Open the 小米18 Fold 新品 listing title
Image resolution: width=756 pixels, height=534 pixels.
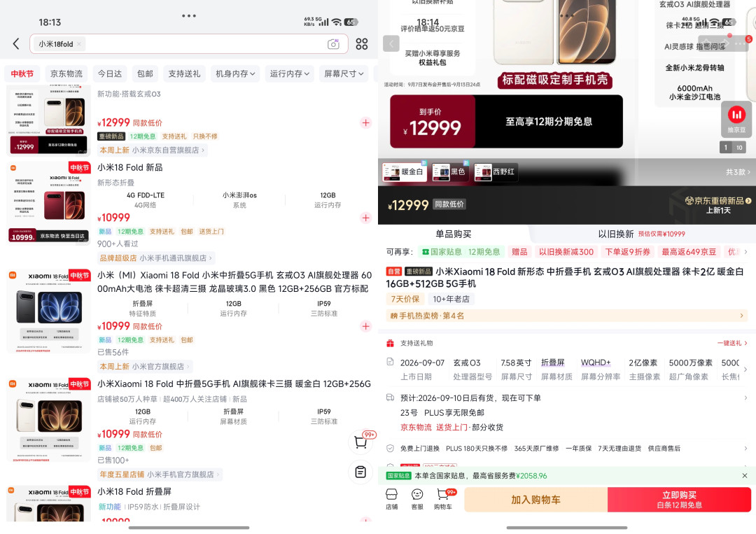coord(130,167)
